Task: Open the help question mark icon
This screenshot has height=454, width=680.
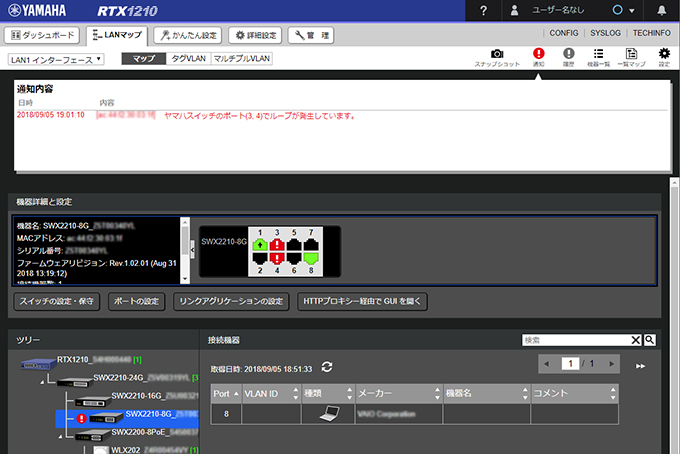Action: [x=483, y=10]
